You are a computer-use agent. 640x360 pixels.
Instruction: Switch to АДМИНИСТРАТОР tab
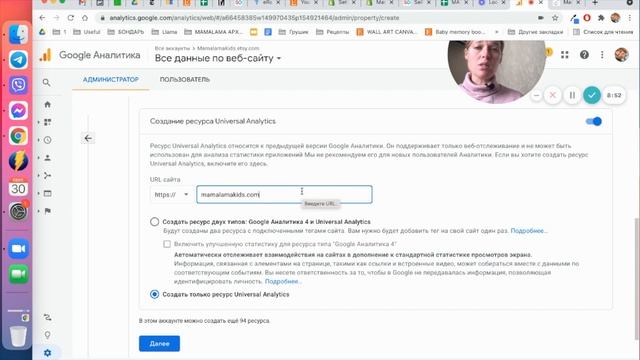pyautogui.click(x=111, y=80)
